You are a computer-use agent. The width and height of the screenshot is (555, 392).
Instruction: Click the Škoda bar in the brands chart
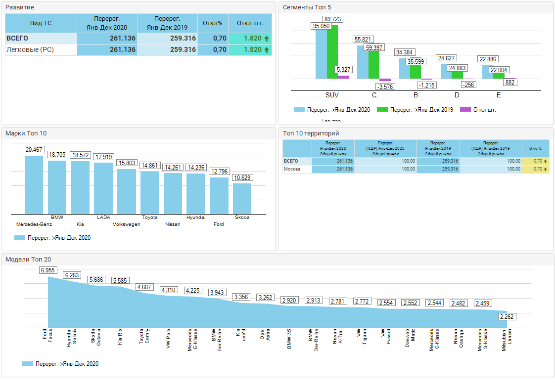click(242, 198)
